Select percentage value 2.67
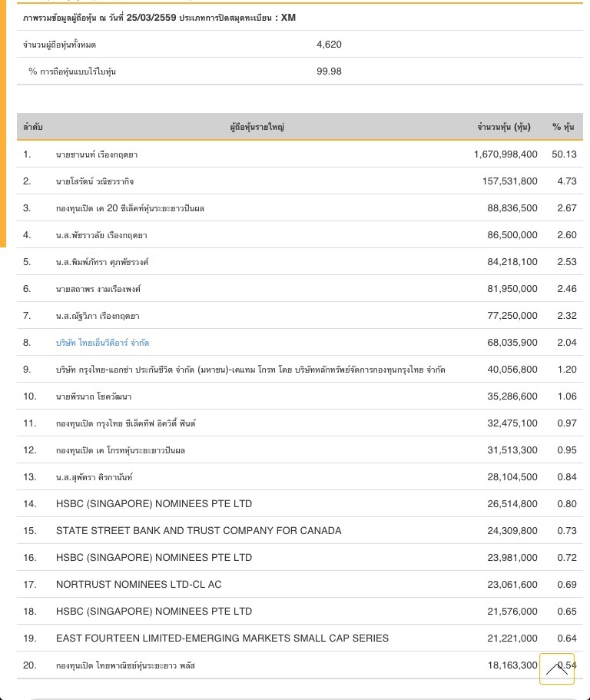Viewport: 590px width, 700px height. click(567, 208)
